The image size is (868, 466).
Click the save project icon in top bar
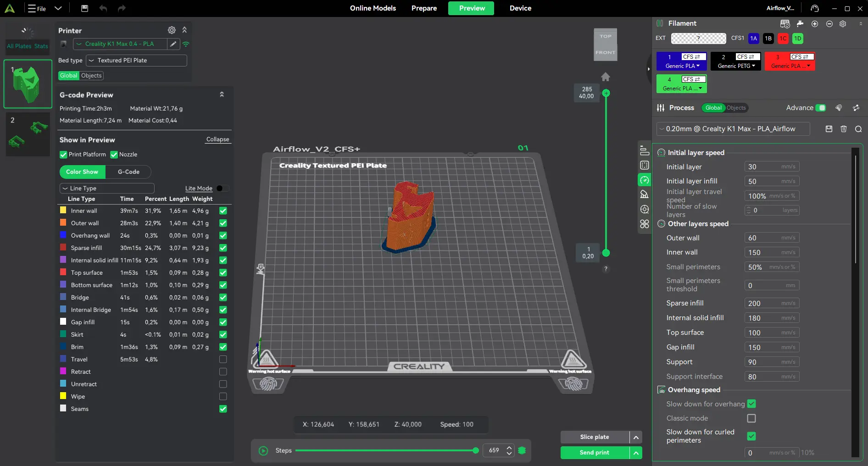click(84, 8)
